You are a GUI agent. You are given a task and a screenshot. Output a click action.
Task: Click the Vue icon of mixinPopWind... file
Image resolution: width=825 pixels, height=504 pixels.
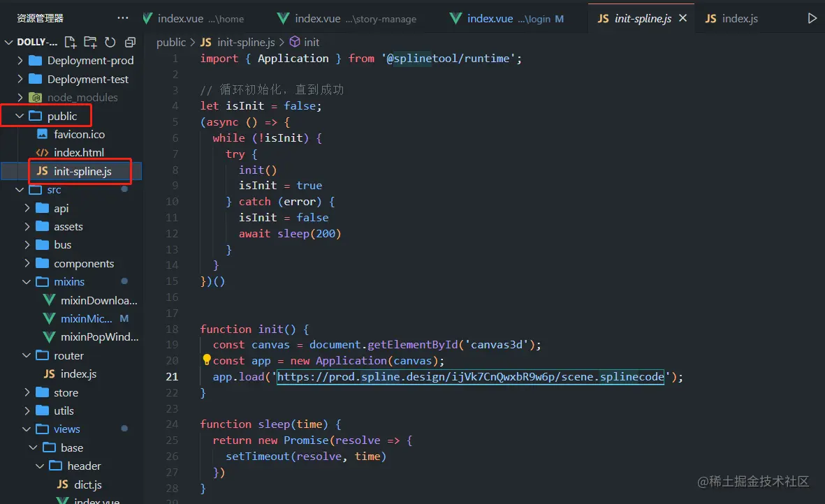[49, 337]
